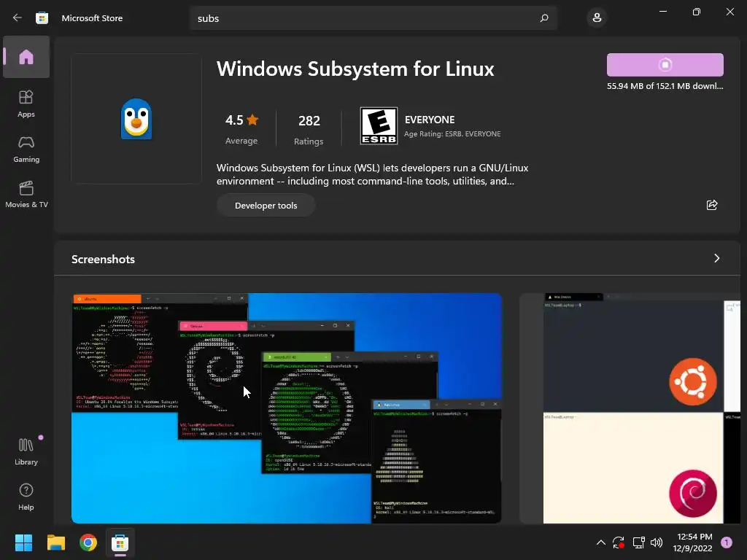The height and width of the screenshot is (560, 747).
Task: Click the Microsoft Store taskbar icon
Action: click(120, 542)
